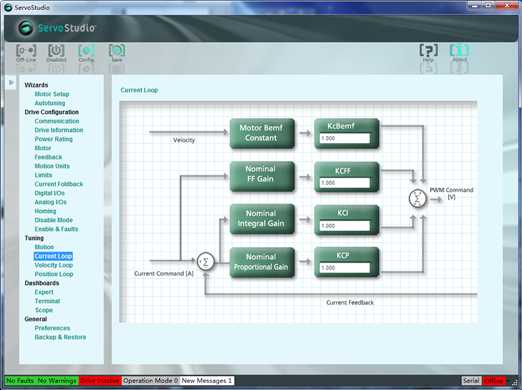This screenshot has height=390, width=522.
Task: Open the Feedback settings page
Action: pos(48,157)
